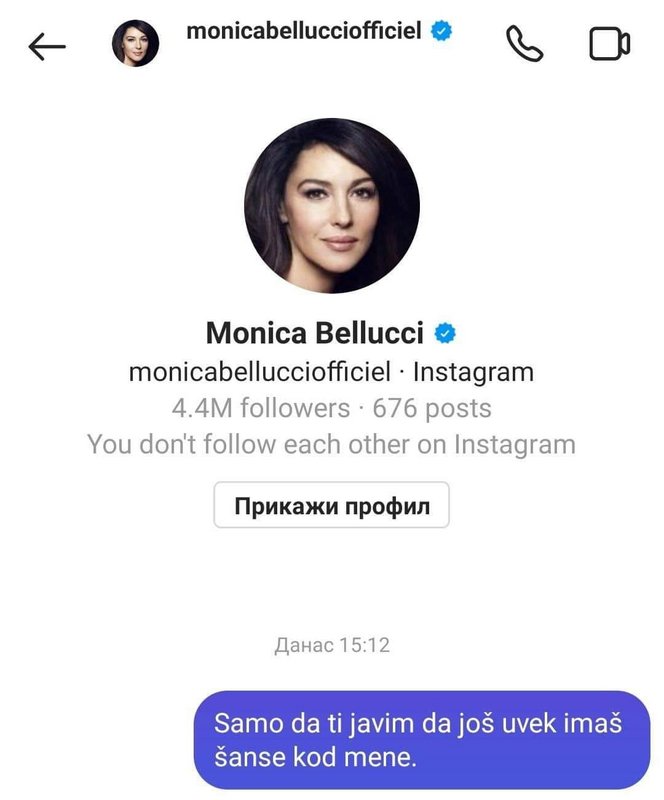Tap the small avatar in the header

pyautogui.click(x=135, y=43)
